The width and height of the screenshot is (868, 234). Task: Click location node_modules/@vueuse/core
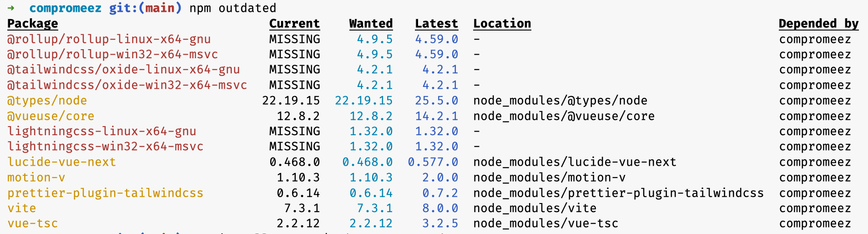564,116
